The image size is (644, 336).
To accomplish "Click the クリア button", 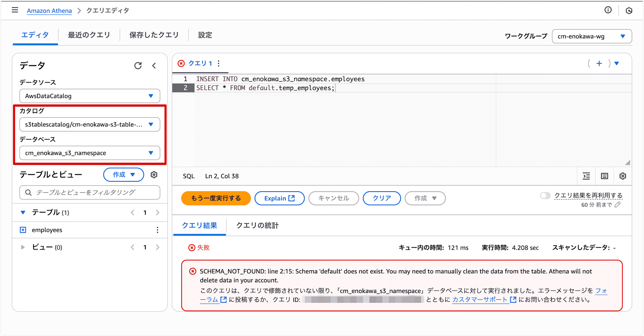I will pyautogui.click(x=382, y=198).
